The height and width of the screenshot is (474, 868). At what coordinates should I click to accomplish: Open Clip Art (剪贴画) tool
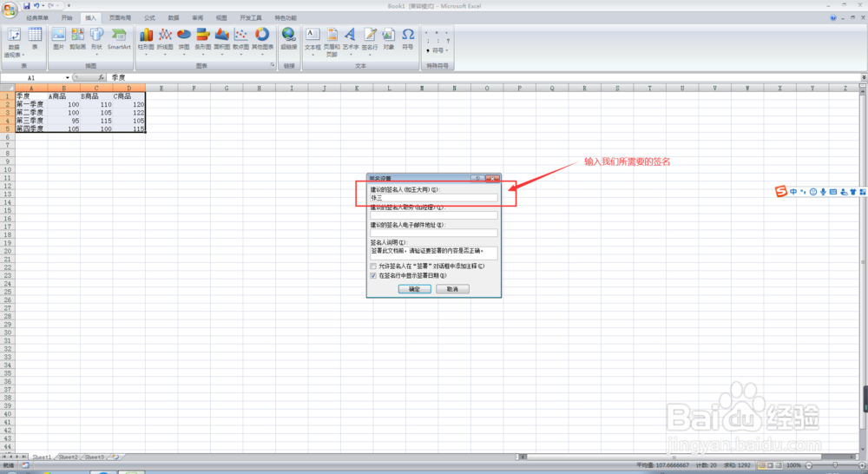(77, 39)
